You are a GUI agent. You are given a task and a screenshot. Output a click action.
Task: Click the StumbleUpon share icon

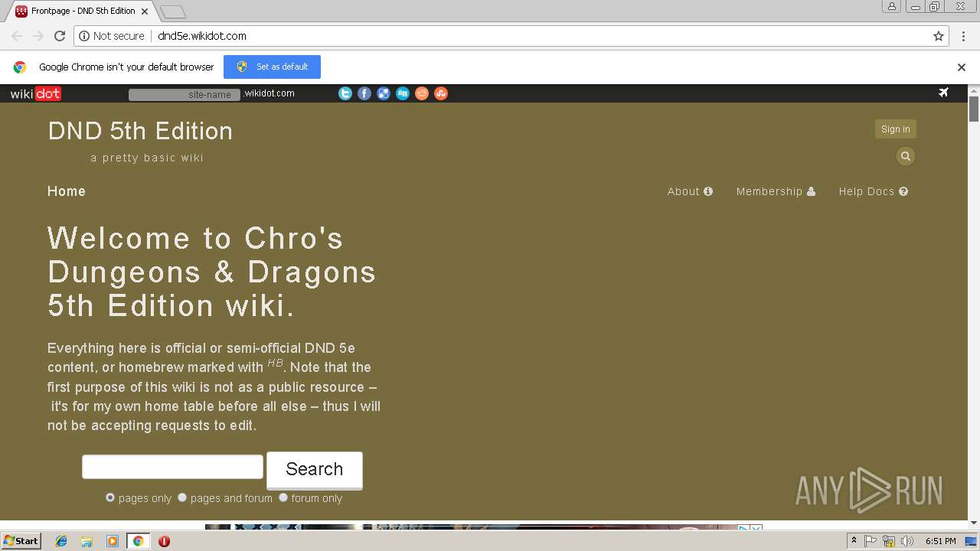[x=441, y=93]
